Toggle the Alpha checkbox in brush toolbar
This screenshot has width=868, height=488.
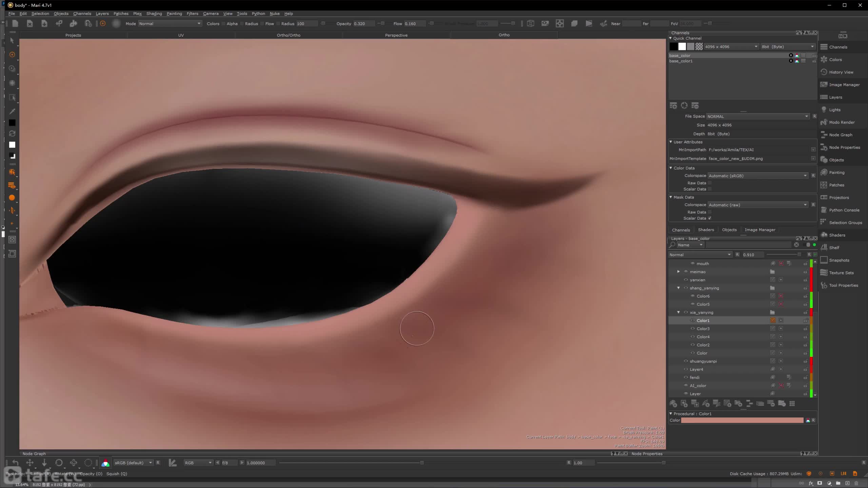(x=223, y=24)
